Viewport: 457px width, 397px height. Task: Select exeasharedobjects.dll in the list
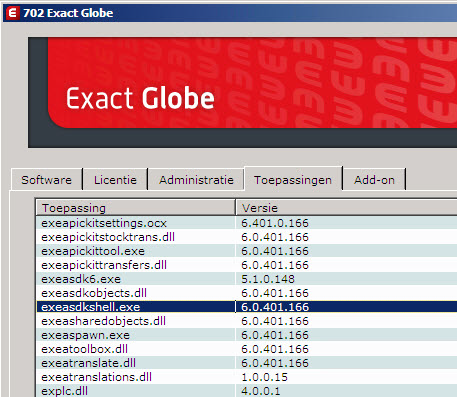tap(247, 321)
